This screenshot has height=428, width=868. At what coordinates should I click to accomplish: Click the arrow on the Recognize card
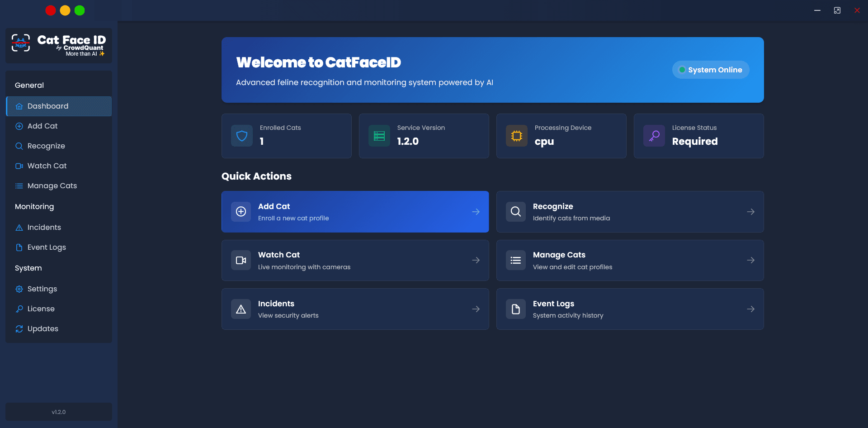point(751,212)
